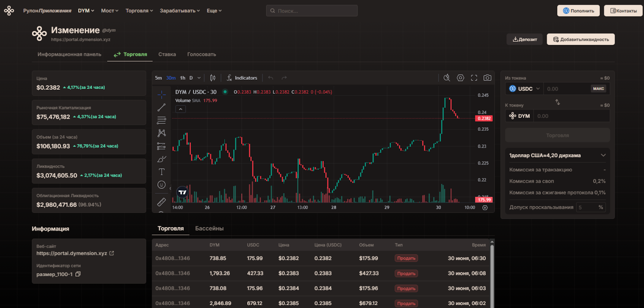
Task: Select the trend line drawing tool
Action: click(161, 107)
